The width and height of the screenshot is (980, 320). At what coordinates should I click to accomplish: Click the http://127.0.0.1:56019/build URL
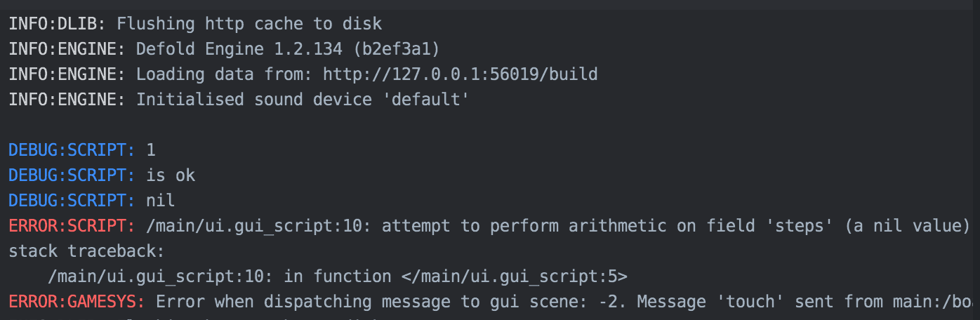[460, 74]
